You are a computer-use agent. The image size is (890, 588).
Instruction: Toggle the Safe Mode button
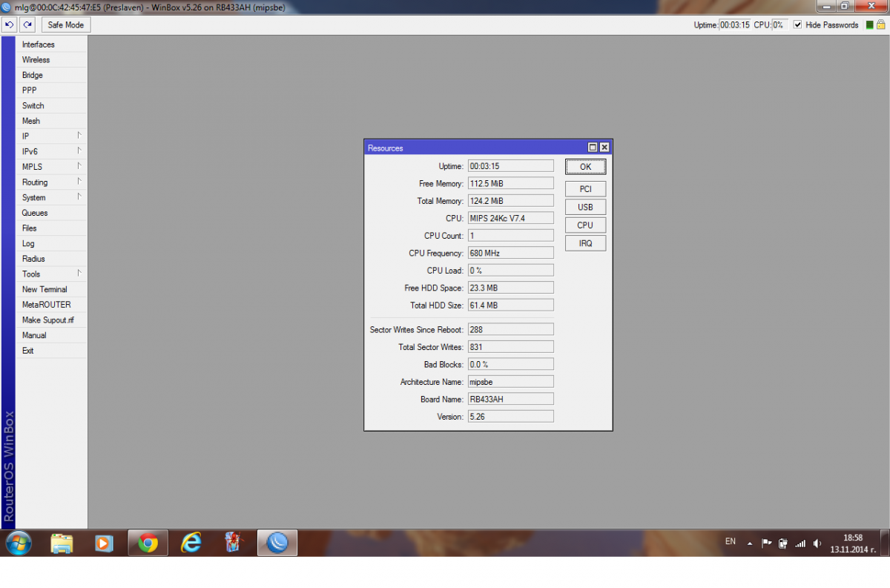[65, 24]
